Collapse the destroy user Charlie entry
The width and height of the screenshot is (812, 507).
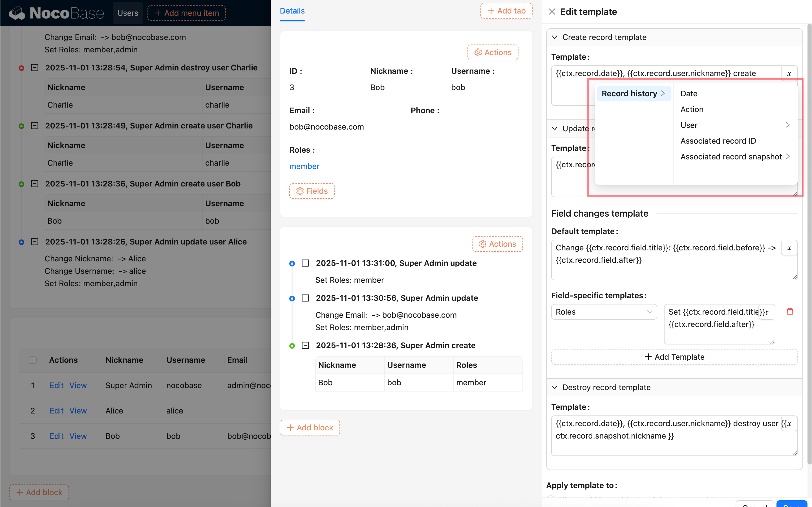[x=35, y=68]
